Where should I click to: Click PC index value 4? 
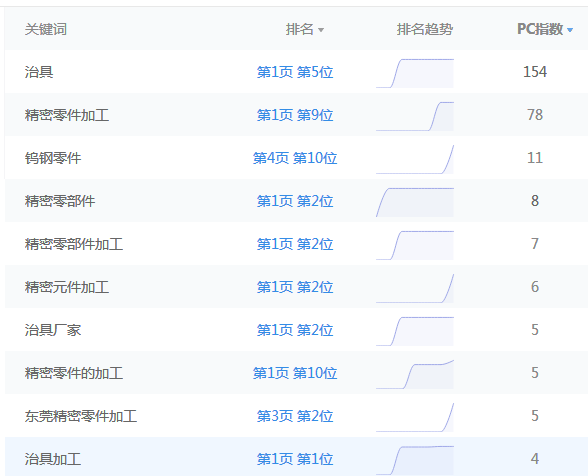(535, 459)
